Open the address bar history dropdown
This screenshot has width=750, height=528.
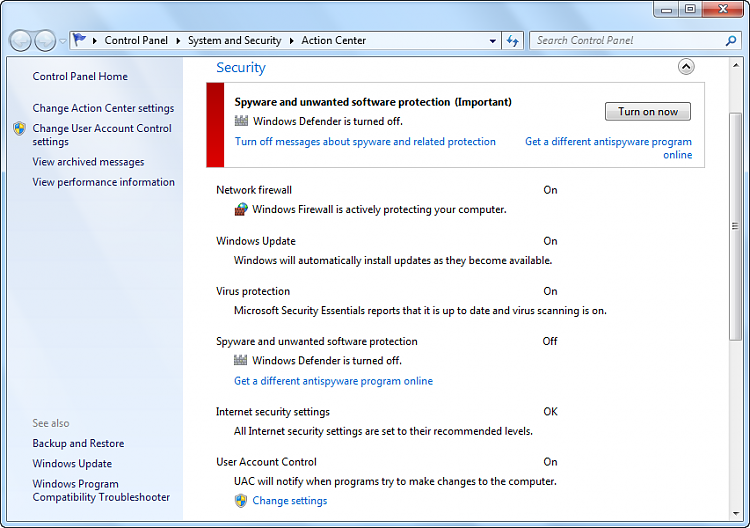click(x=492, y=41)
